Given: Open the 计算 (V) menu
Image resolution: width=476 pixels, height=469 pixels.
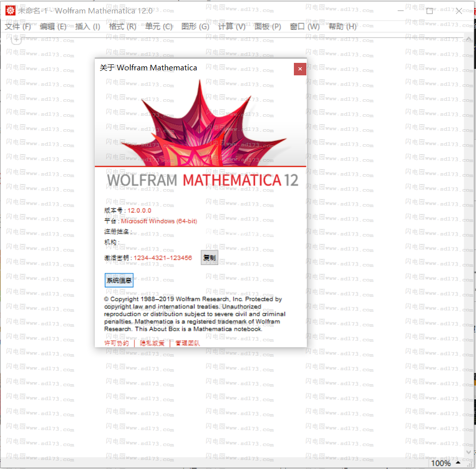Looking at the screenshot, I should pyautogui.click(x=232, y=27).
